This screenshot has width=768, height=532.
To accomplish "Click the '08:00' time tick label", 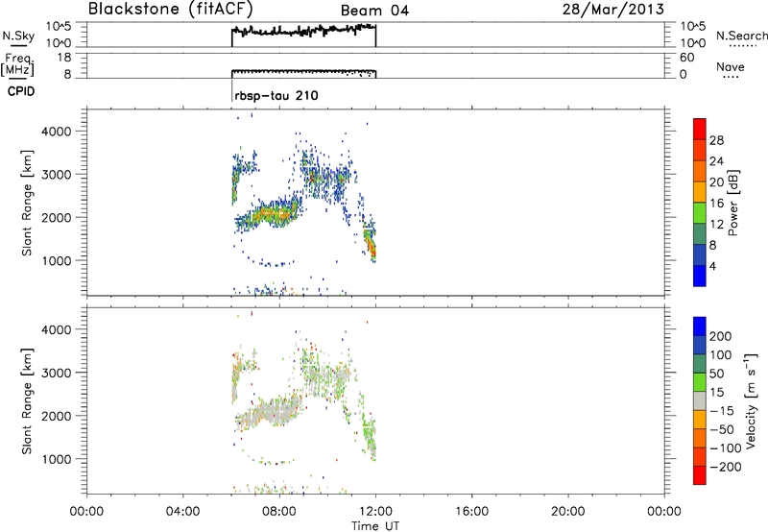I will (x=279, y=512).
